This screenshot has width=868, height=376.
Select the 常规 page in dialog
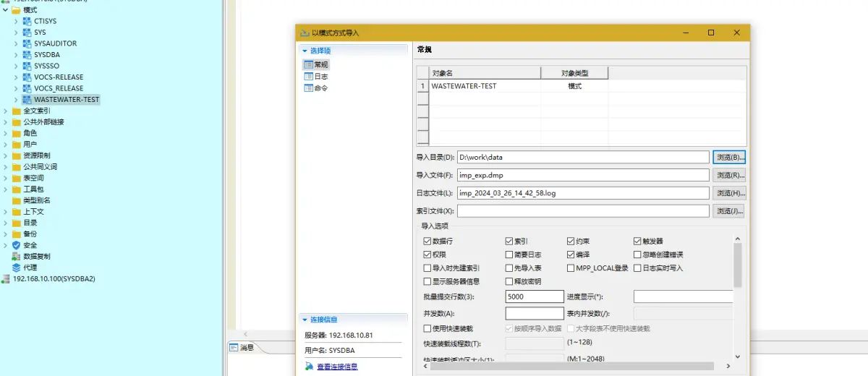316,64
